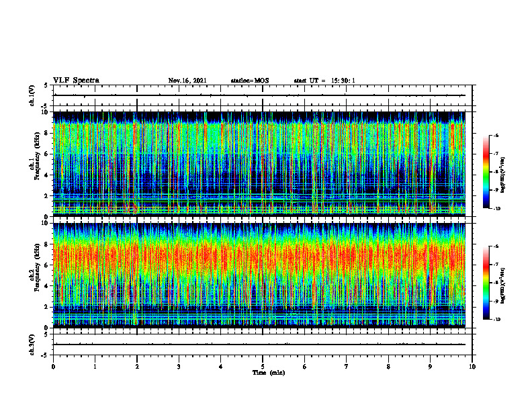Select ch.2 "Frequency (kHz)" axis label
The height and width of the screenshot is (411, 532).
coord(38,267)
